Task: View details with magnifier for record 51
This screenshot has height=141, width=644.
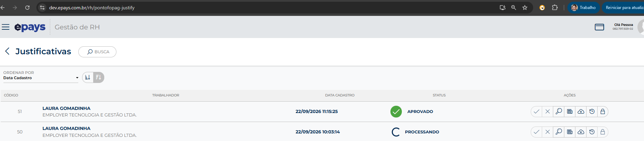Action: pos(559,111)
